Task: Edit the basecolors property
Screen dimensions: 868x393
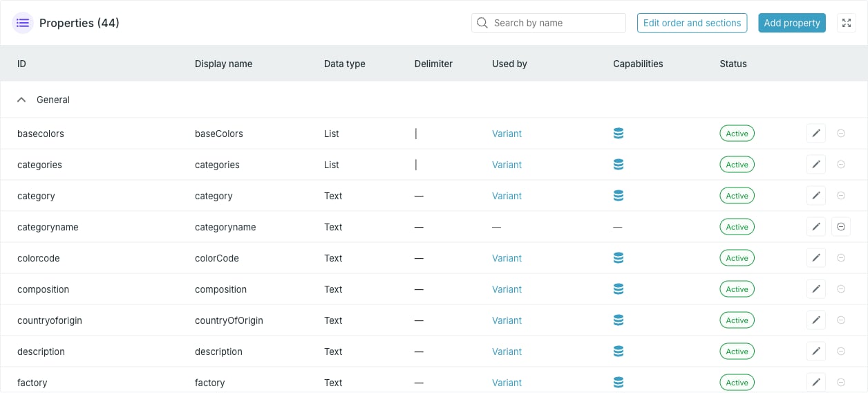Action: pyautogui.click(x=816, y=134)
